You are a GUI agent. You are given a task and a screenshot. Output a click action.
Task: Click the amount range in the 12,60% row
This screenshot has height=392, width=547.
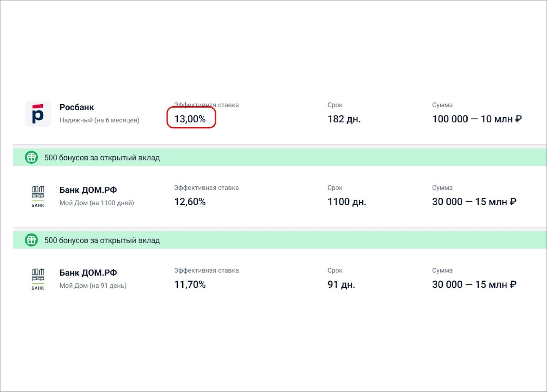[x=474, y=202]
